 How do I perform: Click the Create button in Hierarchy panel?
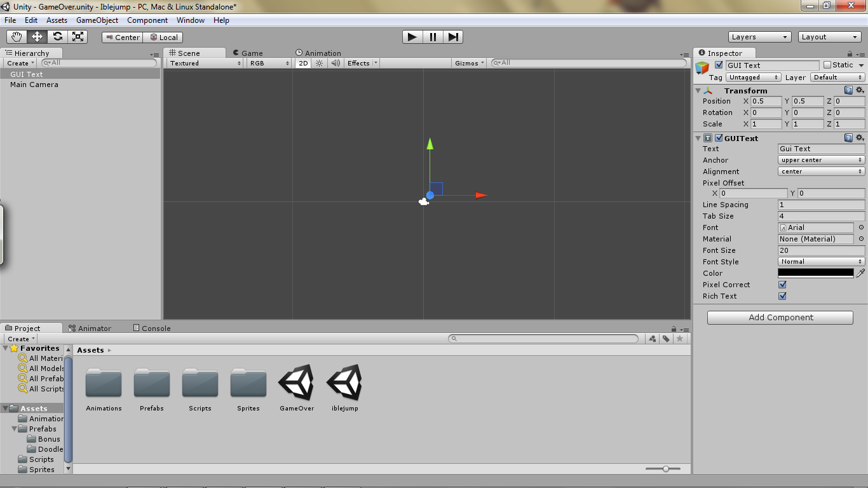(x=20, y=63)
